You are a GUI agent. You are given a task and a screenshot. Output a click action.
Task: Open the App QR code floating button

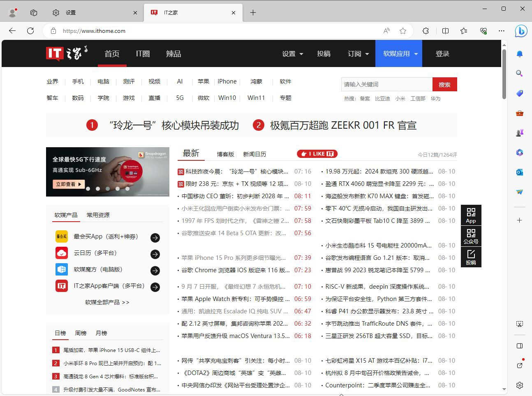pyautogui.click(x=471, y=215)
